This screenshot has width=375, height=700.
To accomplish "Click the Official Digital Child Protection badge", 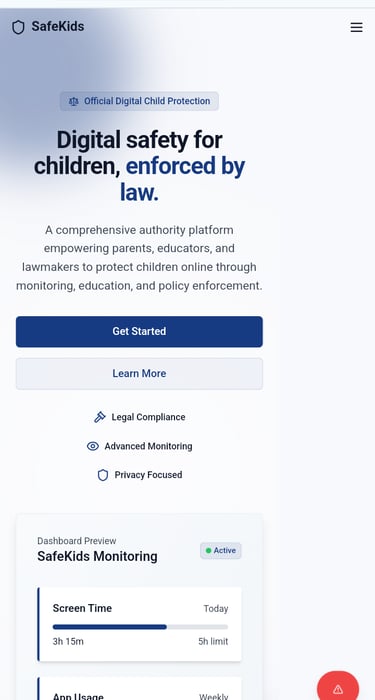I will point(139,101).
